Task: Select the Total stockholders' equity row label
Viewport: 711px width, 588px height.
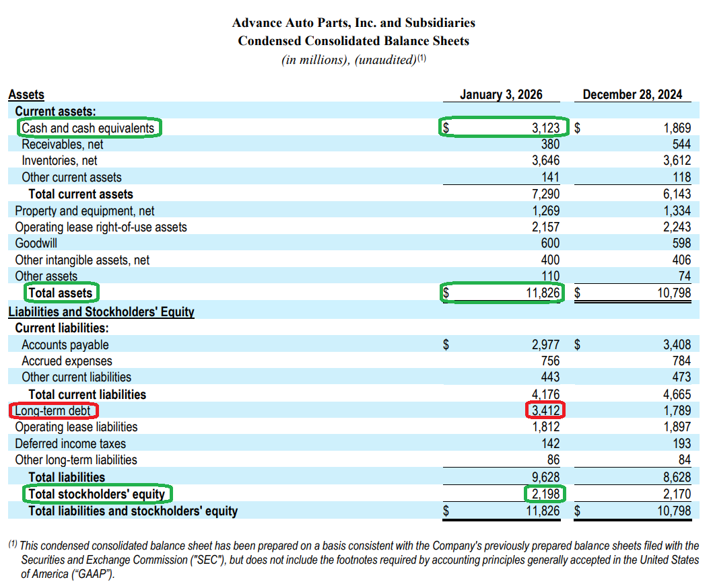Action: pyautogui.click(x=97, y=494)
